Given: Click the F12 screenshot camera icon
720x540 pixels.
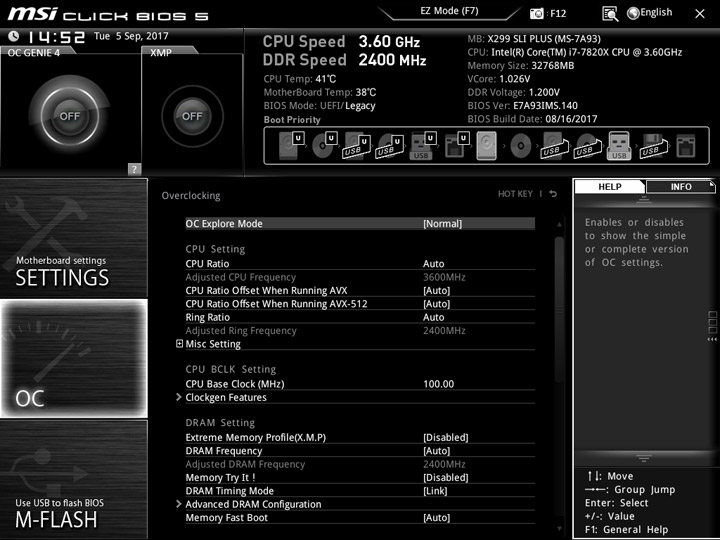Looking at the screenshot, I should pyautogui.click(x=536, y=13).
